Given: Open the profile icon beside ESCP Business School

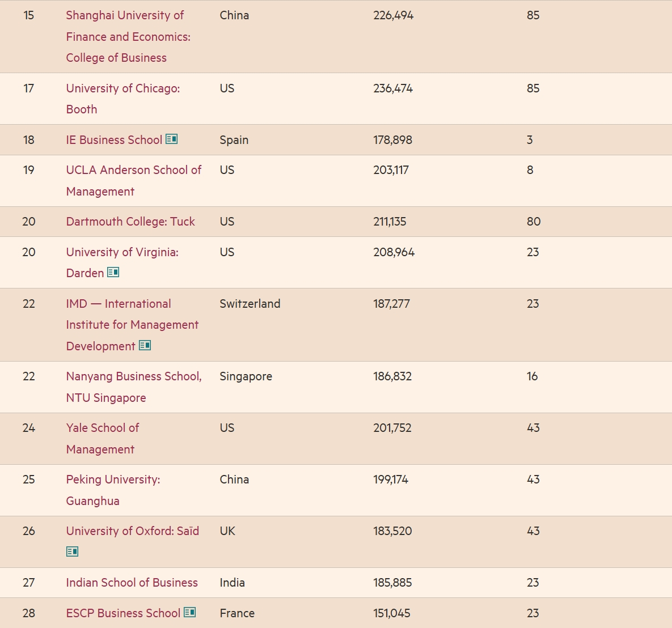Looking at the screenshot, I should click(190, 612).
